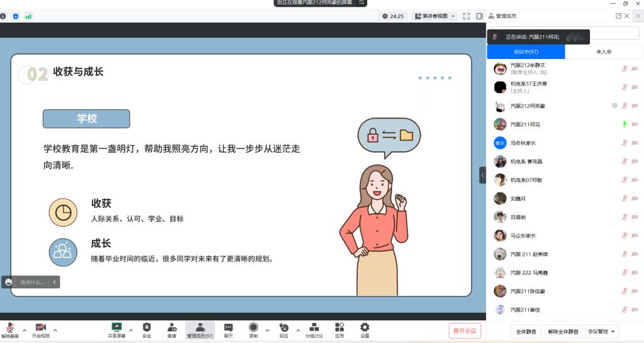Expand audio options arrow beside 解除静音
The image size is (644, 343).
[x=25, y=330]
